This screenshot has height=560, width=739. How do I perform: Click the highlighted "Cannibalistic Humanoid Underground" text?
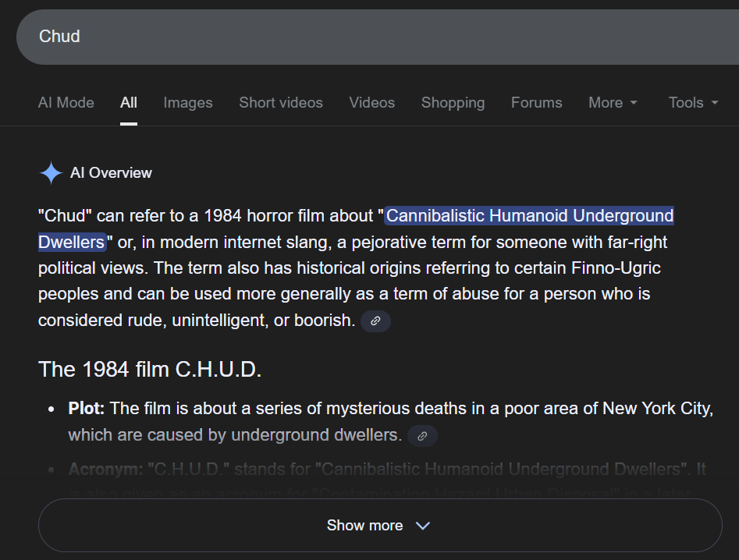tap(530, 216)
